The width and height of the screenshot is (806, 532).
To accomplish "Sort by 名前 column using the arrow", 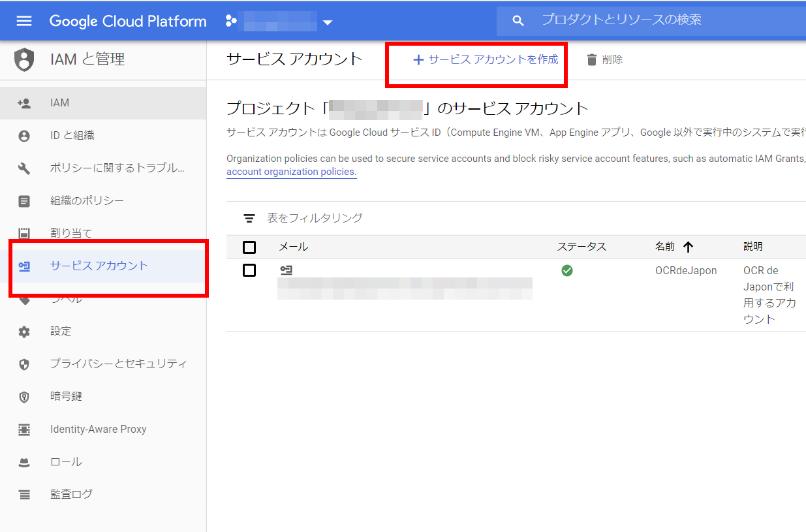I will 688,247.
